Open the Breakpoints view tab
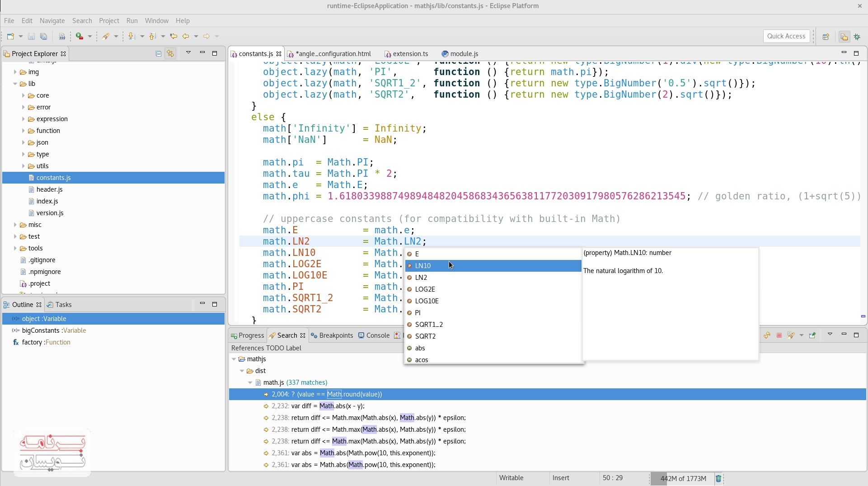 (332, 335)
